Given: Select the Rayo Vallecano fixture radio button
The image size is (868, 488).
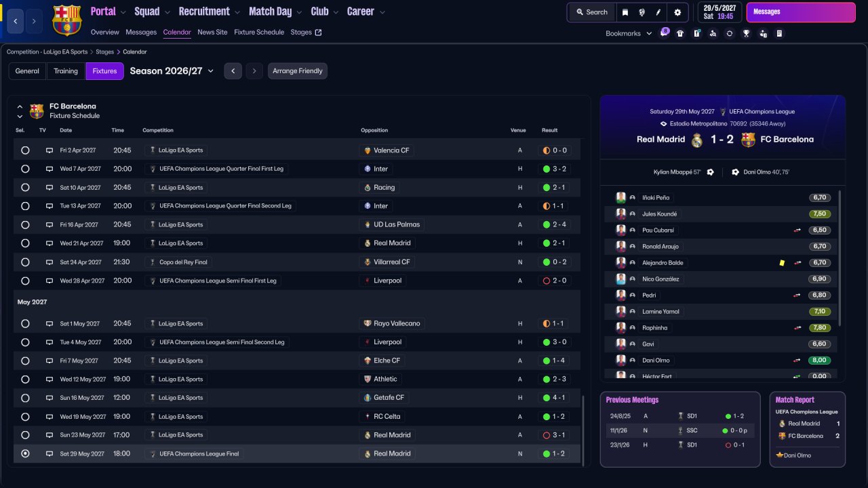Looking at the screenshot, I should pos(25,323).
